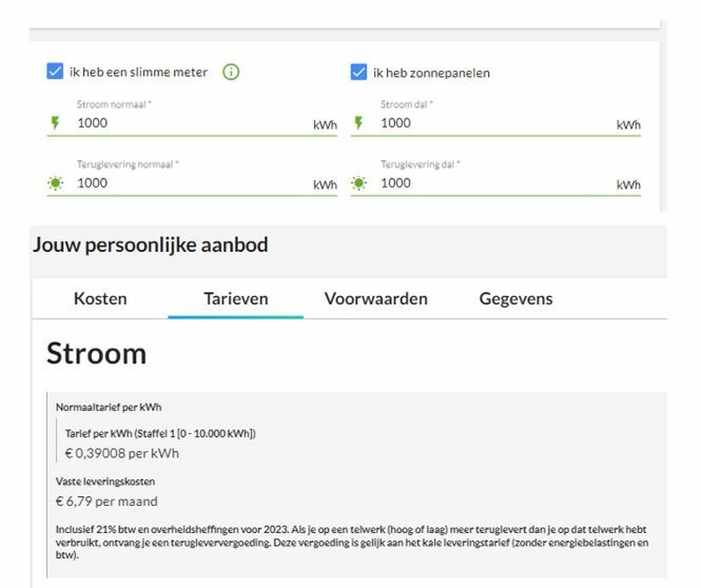
Task: Click the sun icon beside Teruglevering dal
Action: (359, 183)
